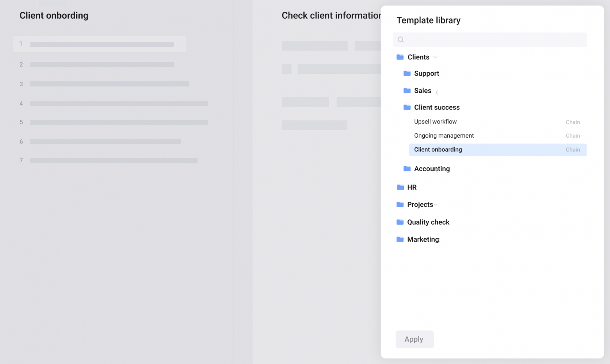Image resolution: width=610 pixels, height=364 pixels.
Task: Select step 6 in the Client onbording list
Action: click(100, 142)
